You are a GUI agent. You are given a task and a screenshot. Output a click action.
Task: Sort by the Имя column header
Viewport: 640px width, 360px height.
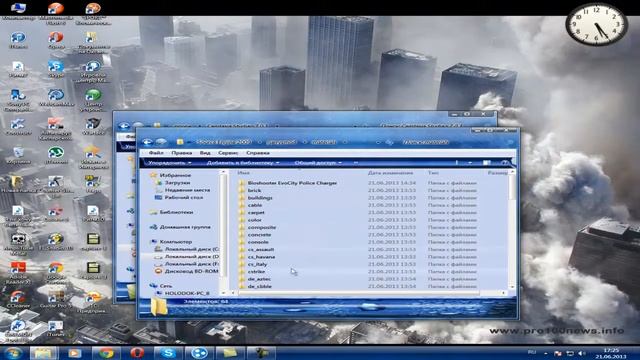tap(243, 173)
